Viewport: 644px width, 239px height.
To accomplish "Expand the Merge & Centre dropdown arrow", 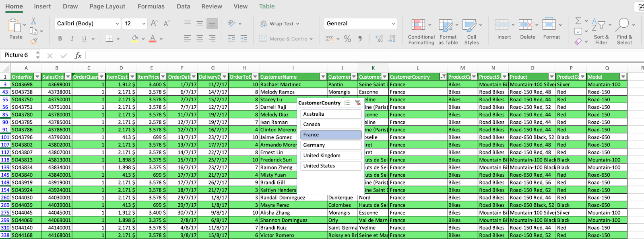I will [311, 39].
